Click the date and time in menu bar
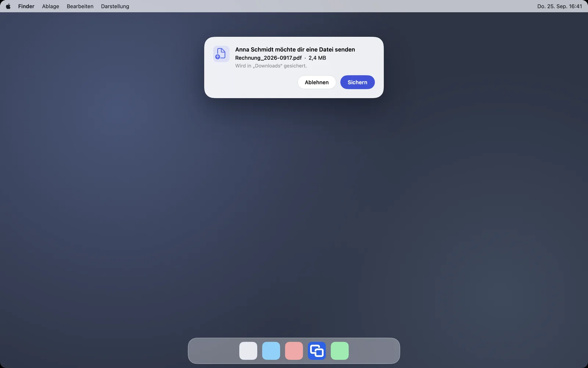 point(559,6)
